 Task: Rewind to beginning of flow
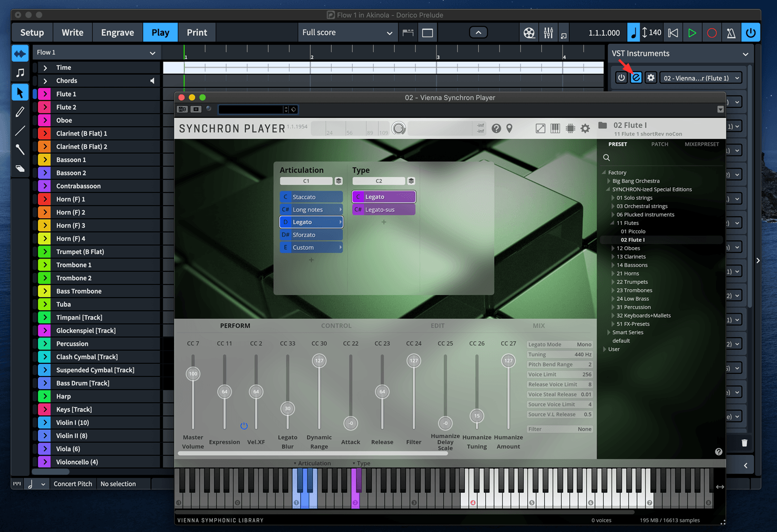[673, 33]
